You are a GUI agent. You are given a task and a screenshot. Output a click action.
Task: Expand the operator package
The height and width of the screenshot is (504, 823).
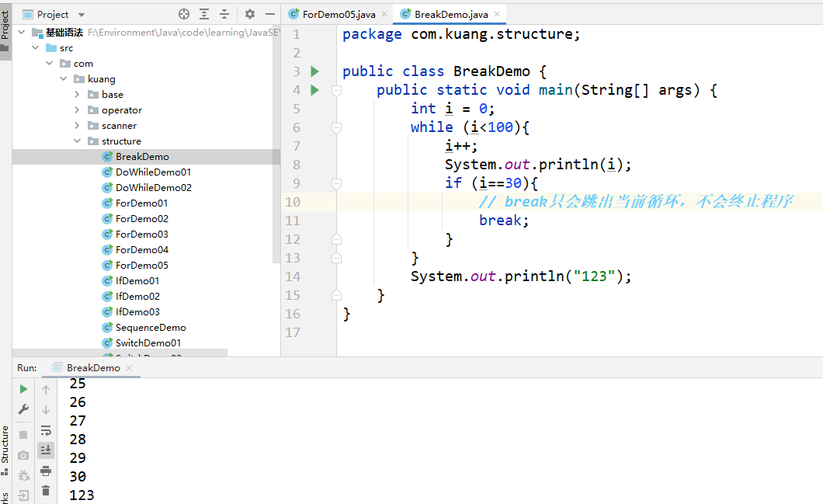click(x=77, y=109)
